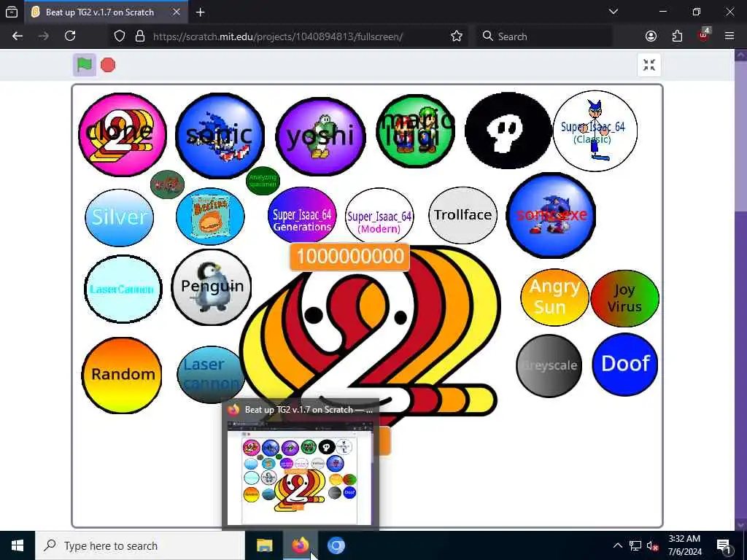The height and width of the screenshot is (560, 747).
Task: Choose Super_Isaac_64 Generations bubble
Action: (302, 215)
